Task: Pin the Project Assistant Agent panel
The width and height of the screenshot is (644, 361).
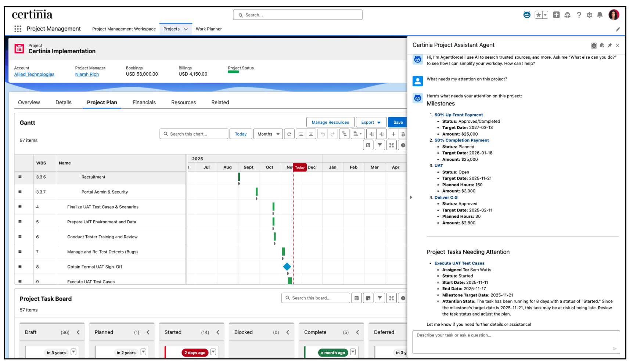Action: point(609,46)
